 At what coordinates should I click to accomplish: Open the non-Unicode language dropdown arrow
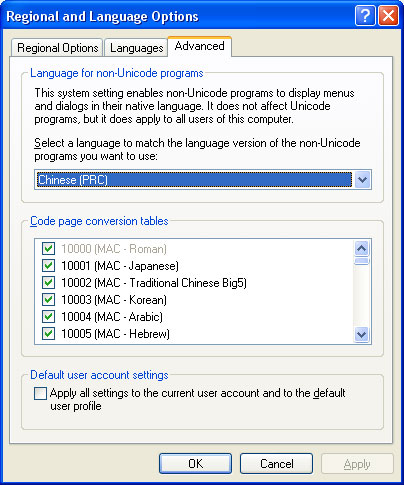(362, 180)
